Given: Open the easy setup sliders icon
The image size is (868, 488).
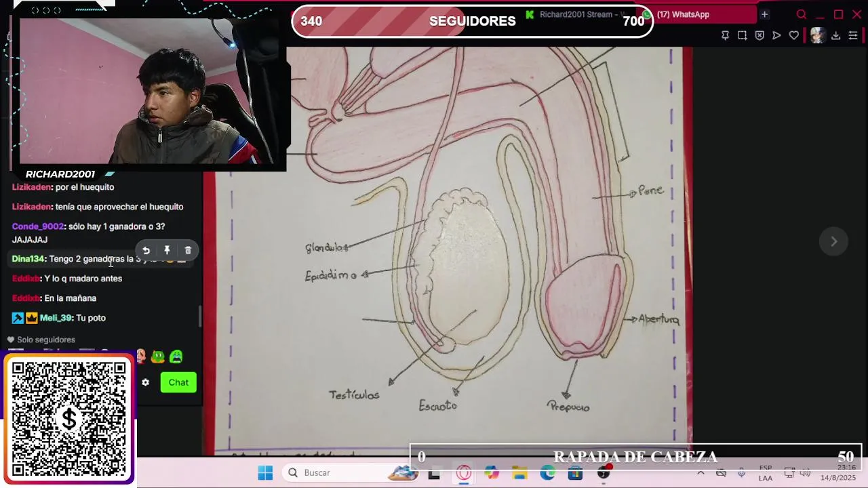Looking at the screenshot, I should click(x=853, y=35).
